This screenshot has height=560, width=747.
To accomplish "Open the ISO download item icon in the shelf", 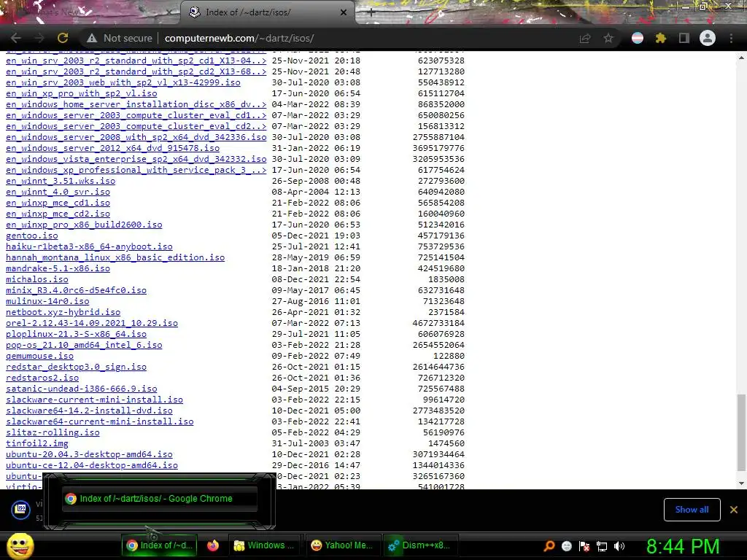I will pyautogui.click(x=21, y=510).
